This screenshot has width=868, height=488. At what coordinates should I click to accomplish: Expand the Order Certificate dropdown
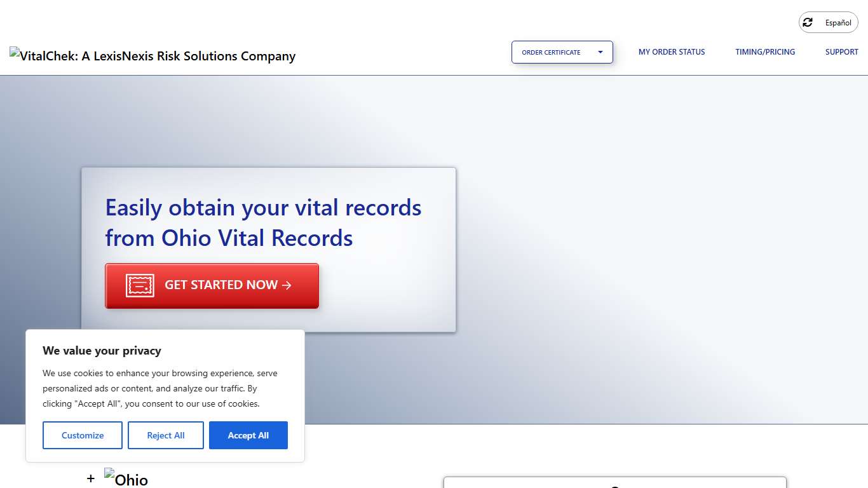click(x=562, y=52)
